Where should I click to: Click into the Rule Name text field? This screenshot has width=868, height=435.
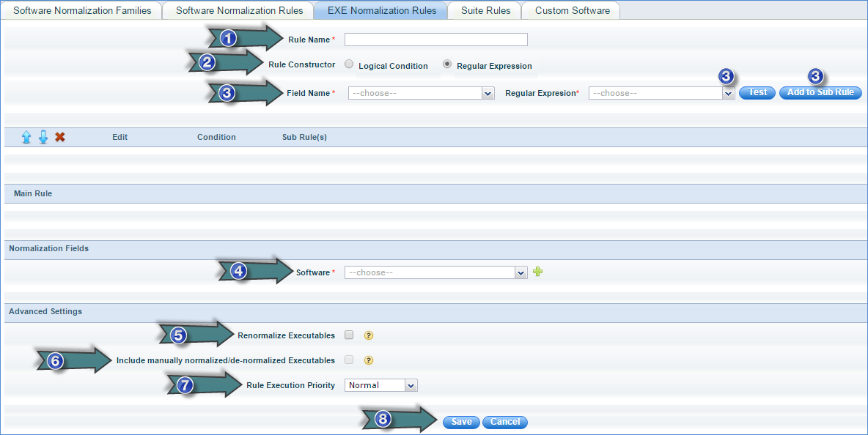click(435, 40)
